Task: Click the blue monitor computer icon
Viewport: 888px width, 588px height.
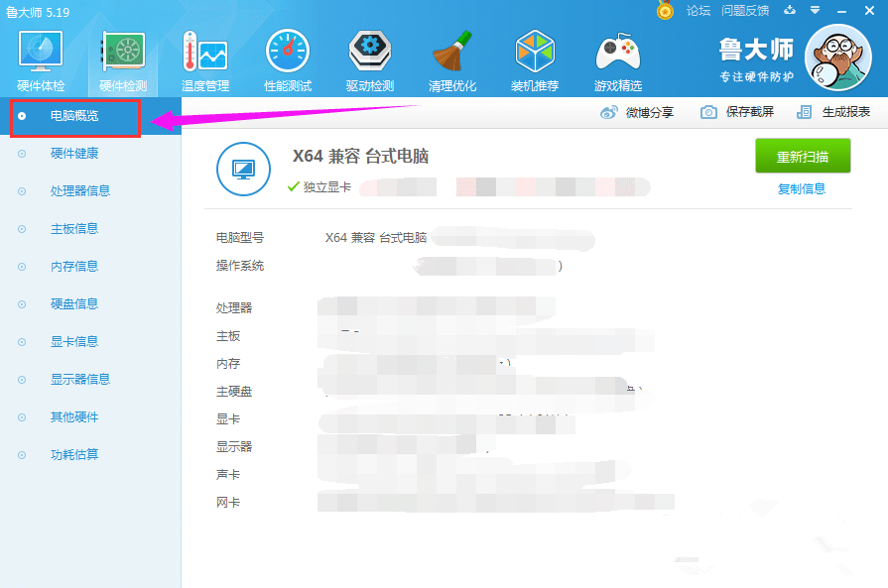Action: [241, 170]
